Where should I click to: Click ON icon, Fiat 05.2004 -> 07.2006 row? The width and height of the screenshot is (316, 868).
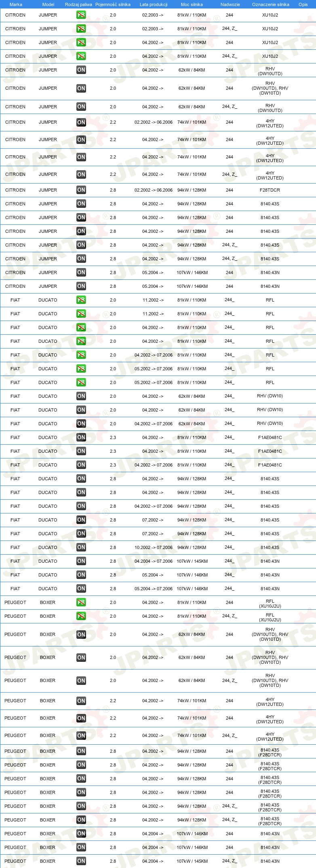[81, 589]
